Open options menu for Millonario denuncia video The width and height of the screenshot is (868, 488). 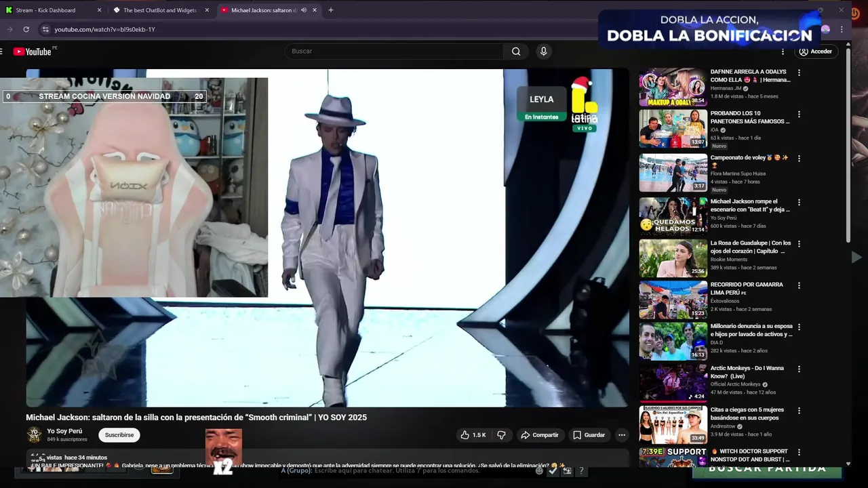pyautogui.click(x=799, y=327)
